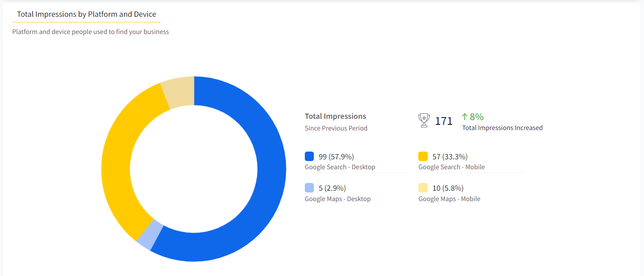Click the value '57 (33.3%)'
644x276 pixels.
point(450,157)
